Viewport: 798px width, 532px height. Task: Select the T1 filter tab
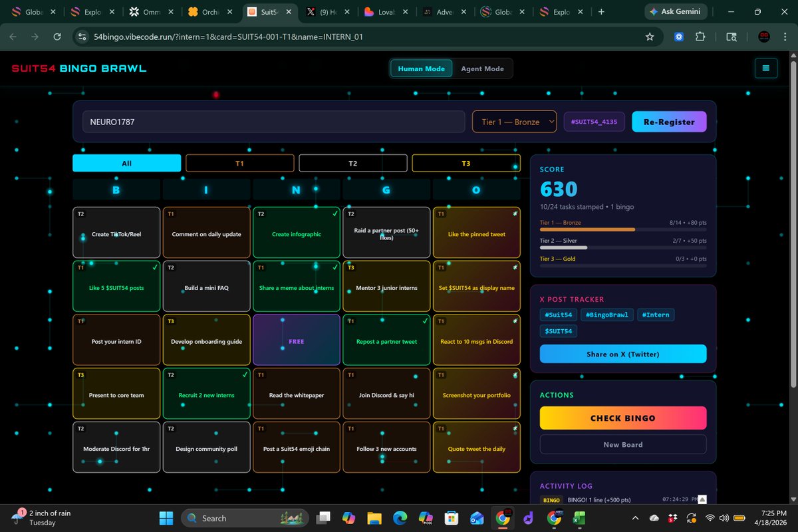point(239,163)
